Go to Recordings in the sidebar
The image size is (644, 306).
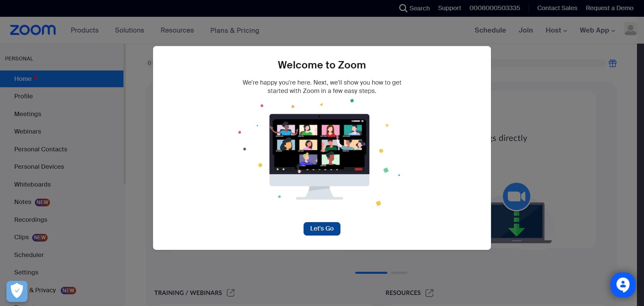[31, 219]
